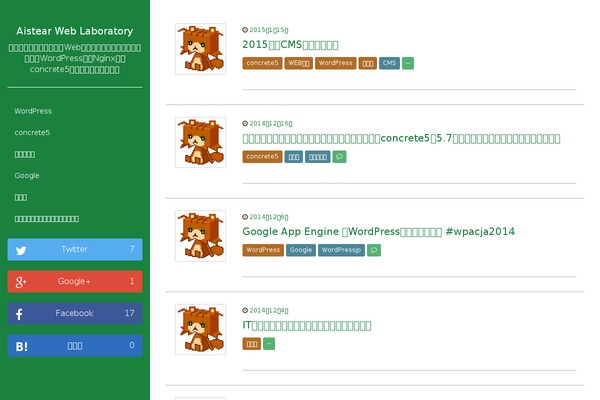Click the Facebook f icon
The image size is (600, 400).
pos(19,314)
